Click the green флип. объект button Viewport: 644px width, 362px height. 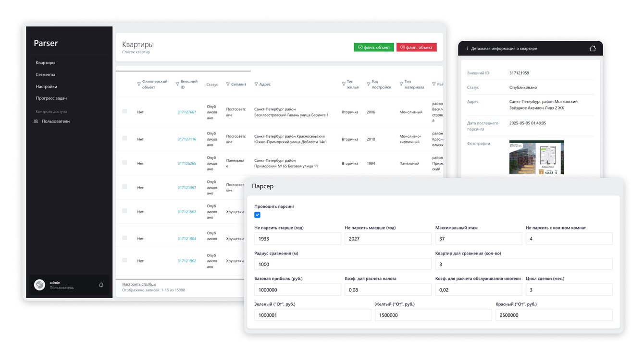click(x=374, y=48)
